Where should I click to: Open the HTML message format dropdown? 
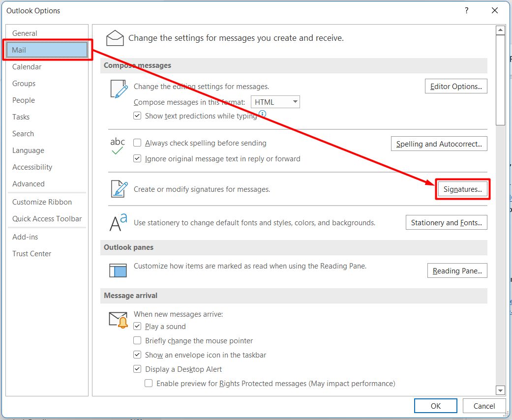[275, 102]
